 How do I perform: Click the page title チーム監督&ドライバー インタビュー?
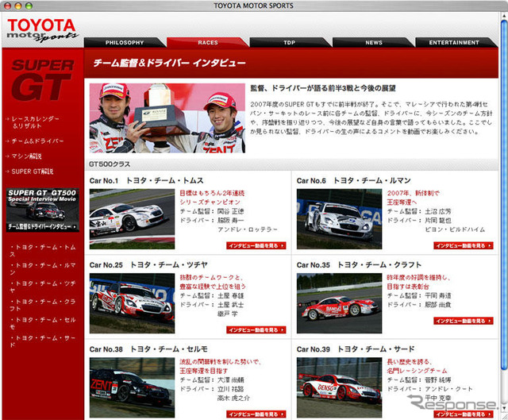pos(169,63)
